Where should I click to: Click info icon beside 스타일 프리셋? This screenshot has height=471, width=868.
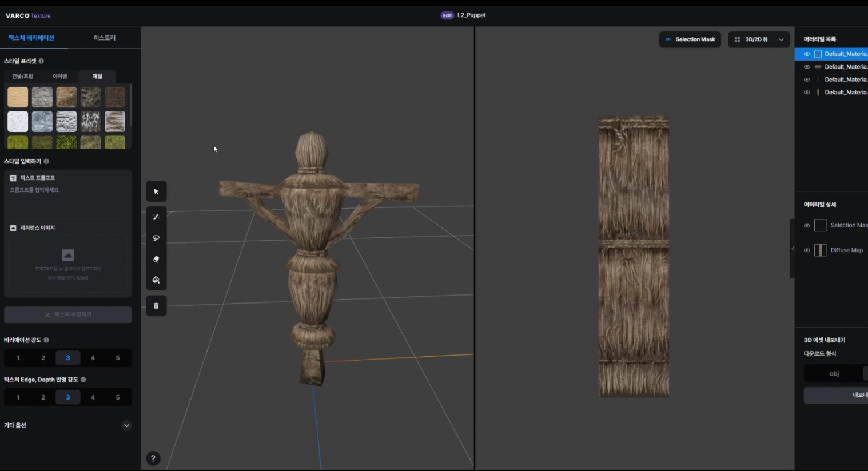coord(41,61)
